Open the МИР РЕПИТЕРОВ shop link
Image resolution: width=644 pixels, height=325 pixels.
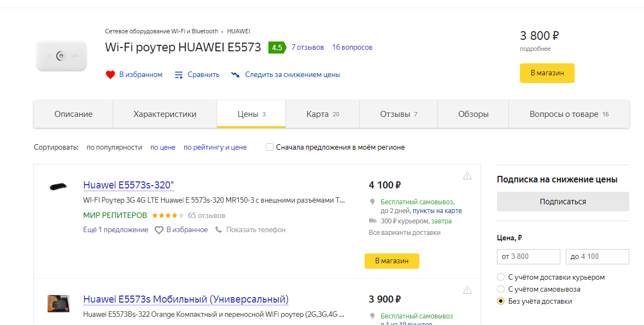pyautogui.click(x=115, y=215)
